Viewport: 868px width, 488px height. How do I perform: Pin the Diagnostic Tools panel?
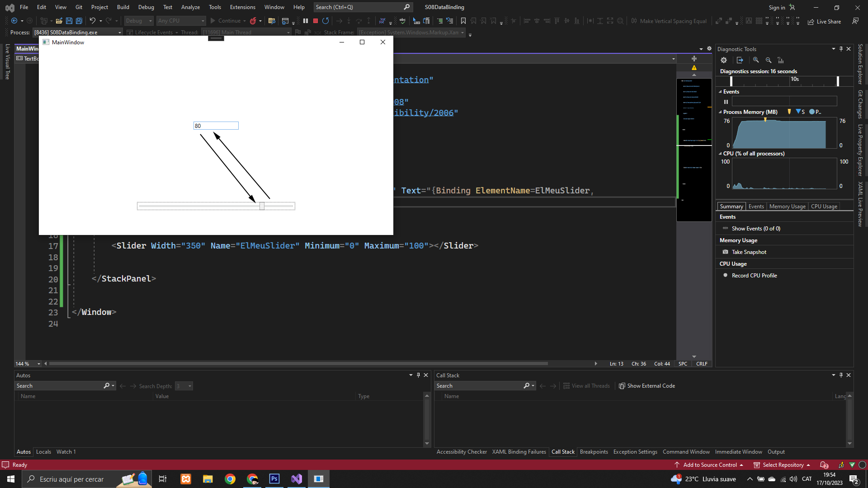841,49
